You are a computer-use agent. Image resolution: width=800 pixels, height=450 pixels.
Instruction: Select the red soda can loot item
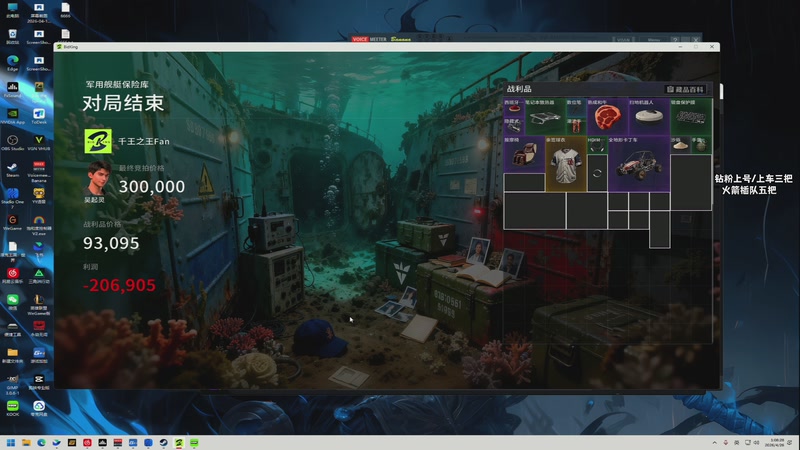click(576, 126)
